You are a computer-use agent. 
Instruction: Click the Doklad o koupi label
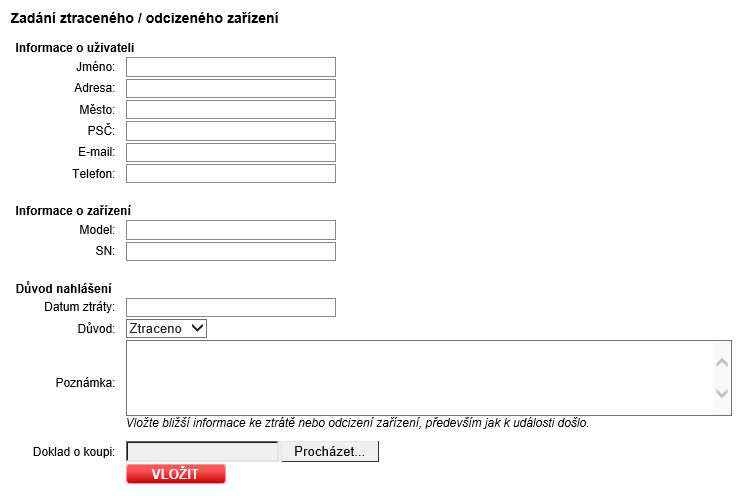[x=75, y=452]
